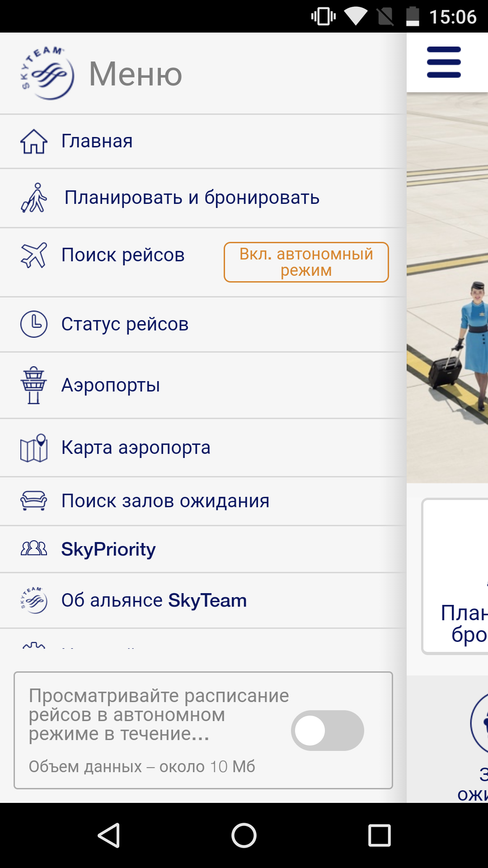Tap the Android home navigation button
488x868 pixels.
(x=244, y=835)
